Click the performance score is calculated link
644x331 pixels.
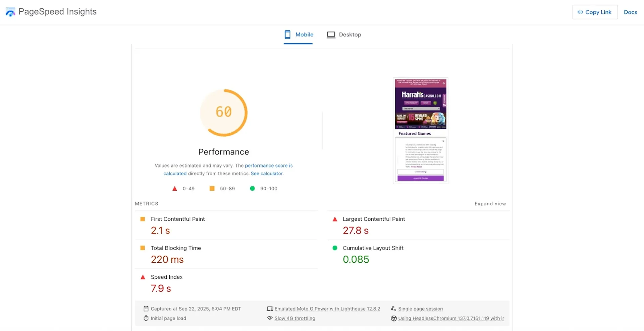pos(268,165)
